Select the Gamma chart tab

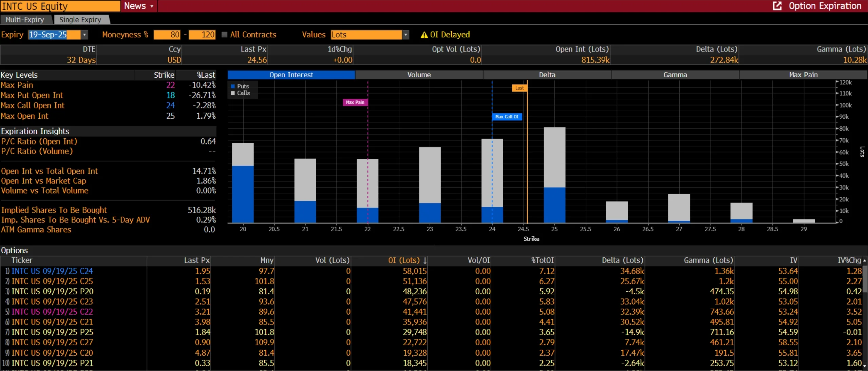[x=675, y=75]
